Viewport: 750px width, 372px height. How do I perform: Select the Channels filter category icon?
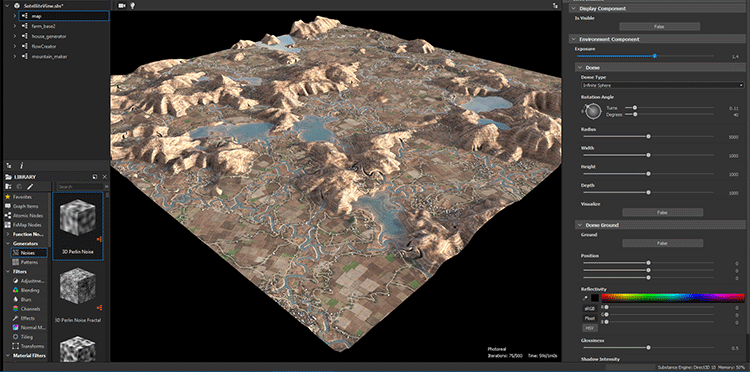click(x=15, y=309)
